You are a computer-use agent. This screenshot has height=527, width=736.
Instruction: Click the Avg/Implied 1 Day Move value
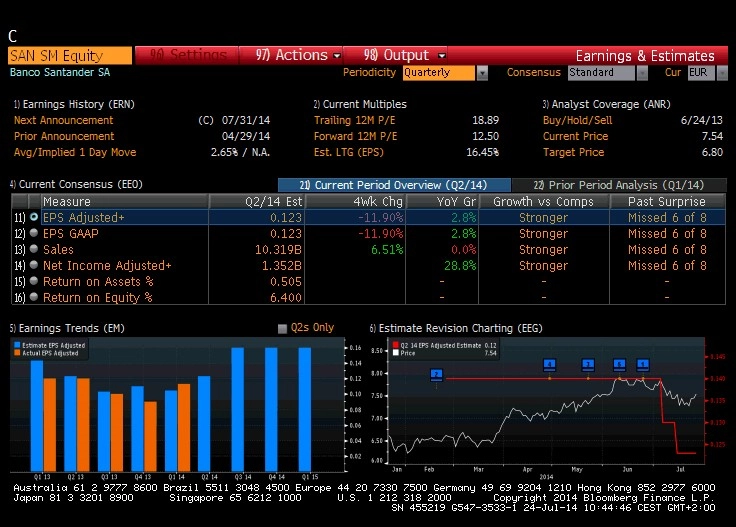point(240,152)
